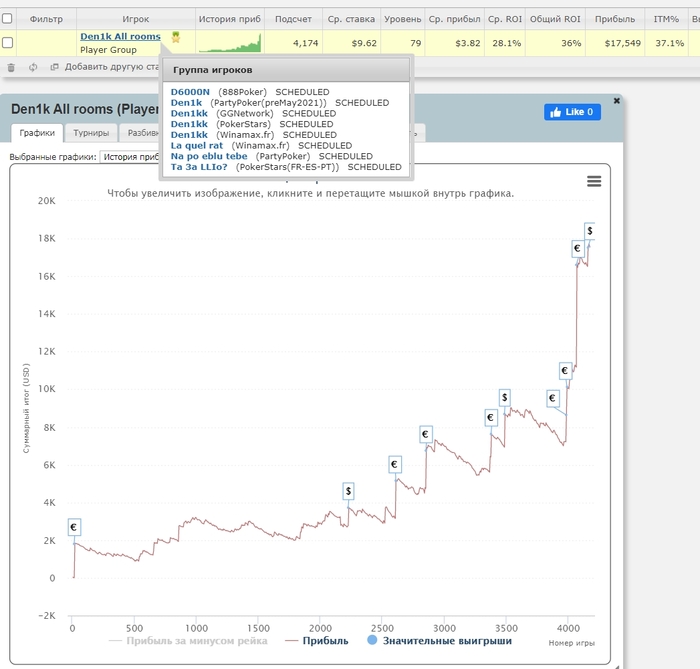700x669 pixels.
Task: Click the € marker at chart start
Action: coord(74,527)
